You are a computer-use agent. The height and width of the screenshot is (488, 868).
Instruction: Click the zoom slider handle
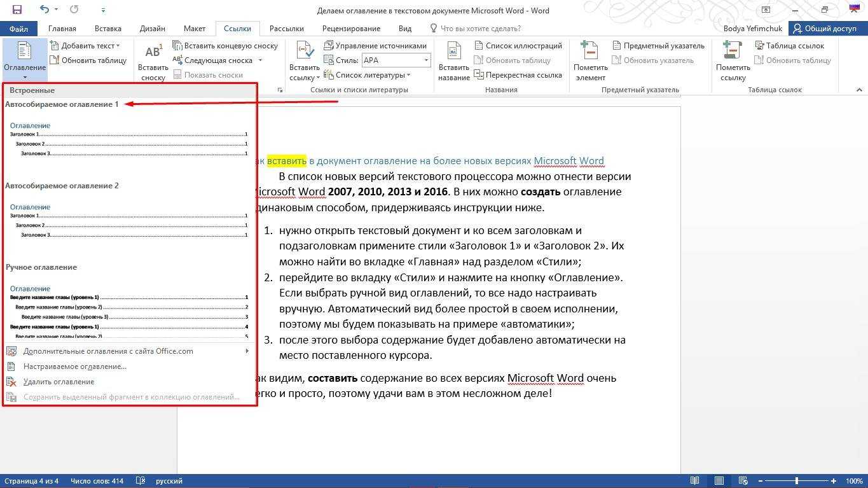tap(797, 481)
